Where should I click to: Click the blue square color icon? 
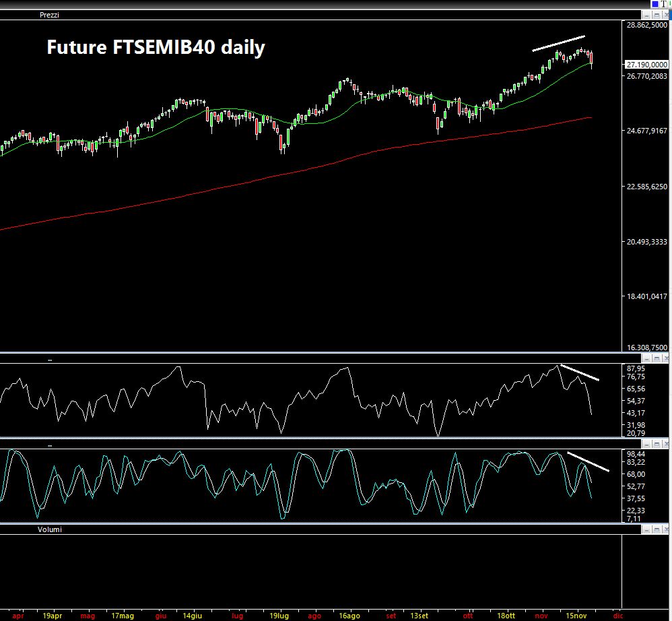pyautogui.click(x=655, y=4)
